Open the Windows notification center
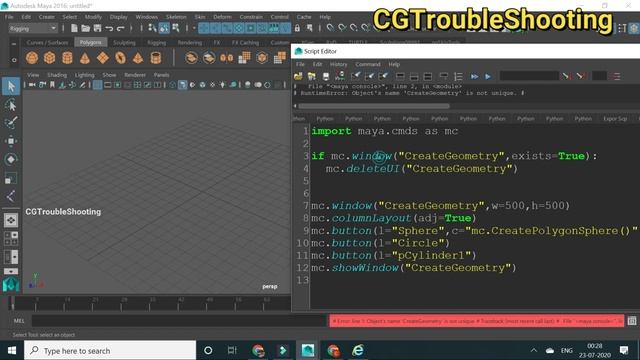This screenshot has height=360, width=640. coord(624,350)
